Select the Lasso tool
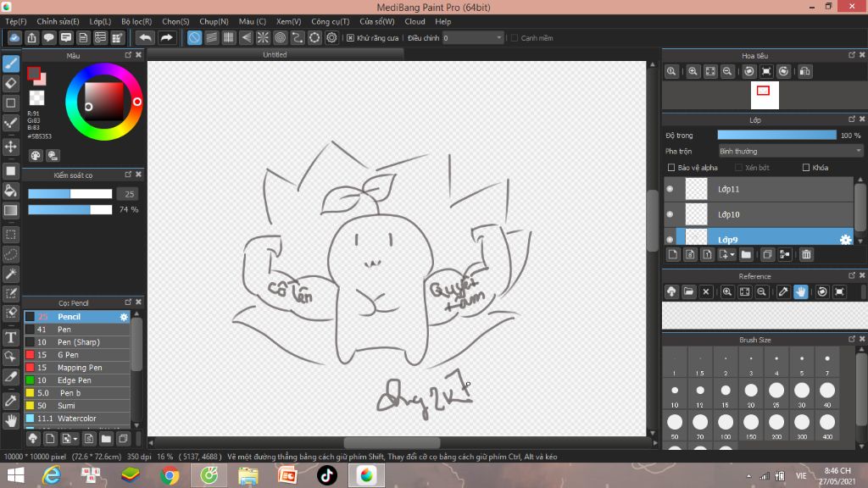Screen dimensions: 868x488 click(x=10, y=254)
